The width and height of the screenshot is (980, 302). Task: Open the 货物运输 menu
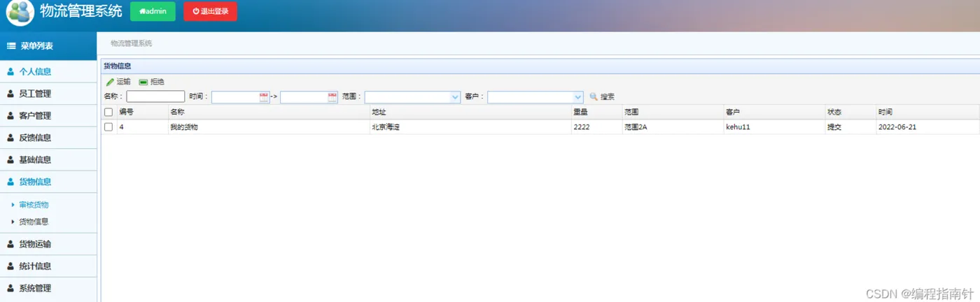(x=48, y=244)
